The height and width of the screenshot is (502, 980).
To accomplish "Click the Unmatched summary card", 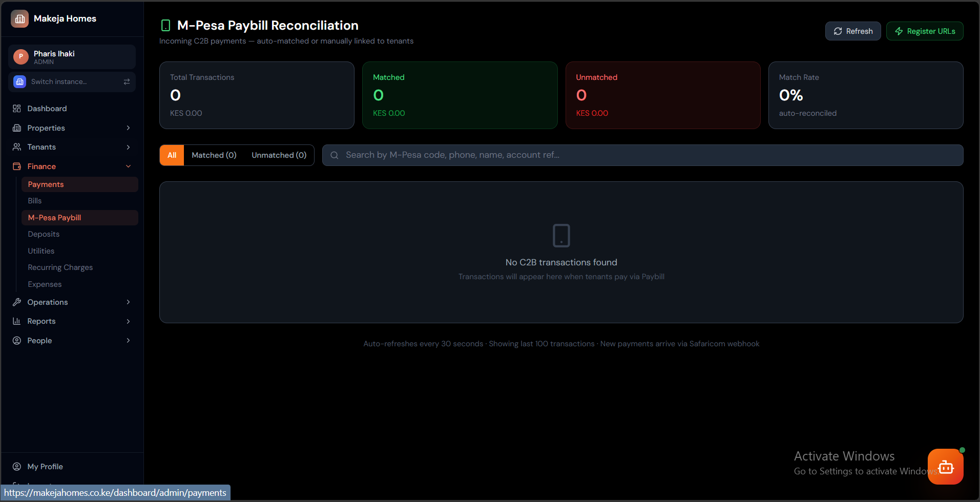I will click(663, 95).
